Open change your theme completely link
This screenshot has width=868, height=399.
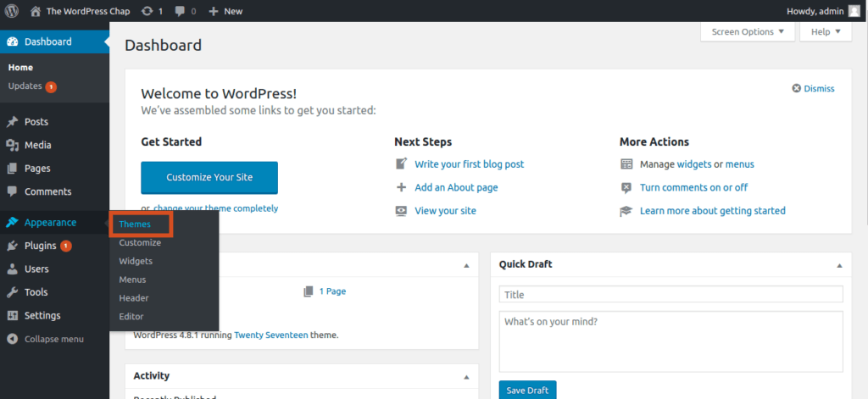[216, 208]
